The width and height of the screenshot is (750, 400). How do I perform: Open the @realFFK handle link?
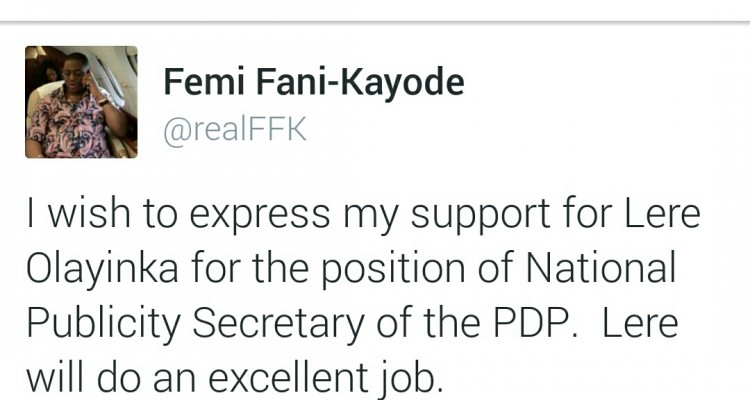point(235,129)
